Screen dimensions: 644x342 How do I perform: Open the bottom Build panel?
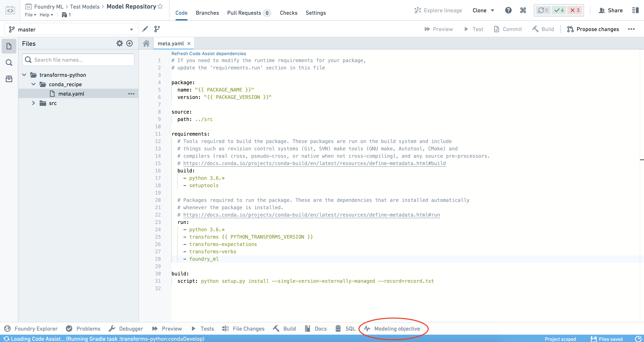pos(284,329)
